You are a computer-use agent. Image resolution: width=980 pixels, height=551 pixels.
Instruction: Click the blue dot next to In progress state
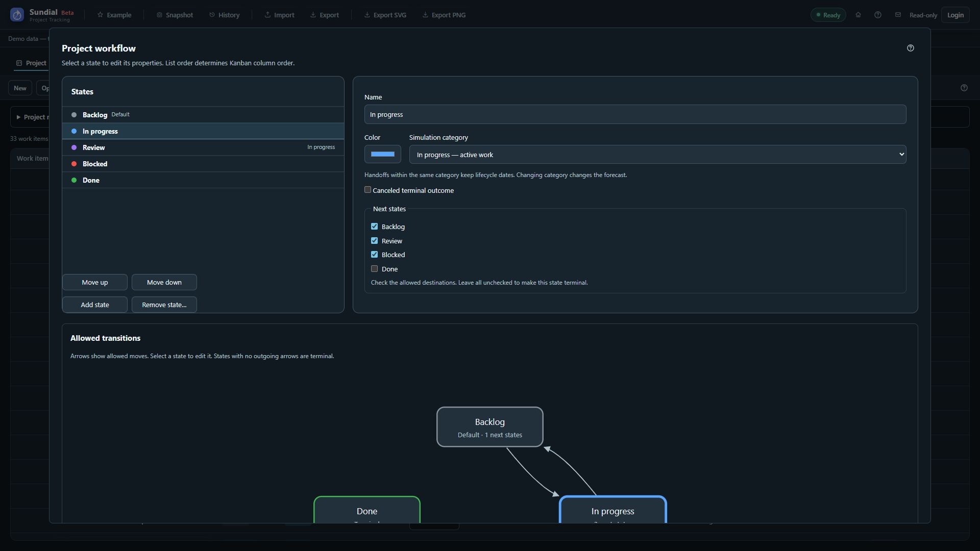pyautogui.click(x=74, y=131)
